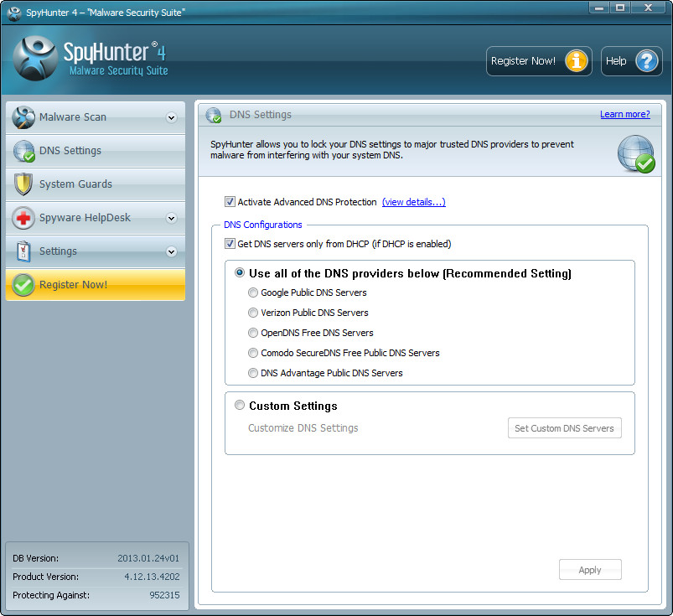The width and height of the screenshot is (673, 616).
Task: Click the SpyHunter logo icon in header
Action: tap(35, 59)
